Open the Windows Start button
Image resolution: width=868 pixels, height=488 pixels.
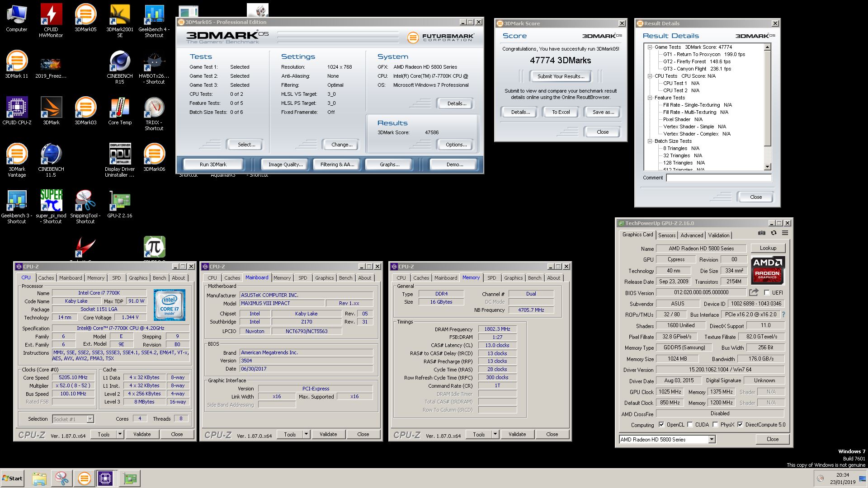[x=12, y=479]
